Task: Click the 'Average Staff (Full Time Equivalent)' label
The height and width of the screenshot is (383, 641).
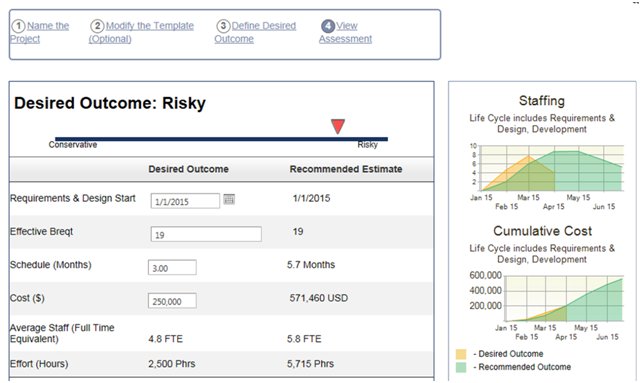Action: pyautogui.click(x=62, y=333)
